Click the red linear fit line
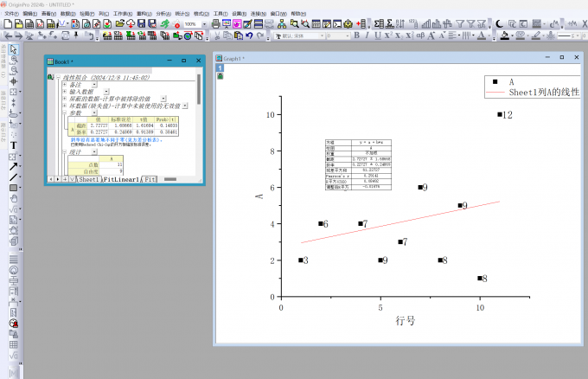588x379 pixels. [x=400, y=222]
